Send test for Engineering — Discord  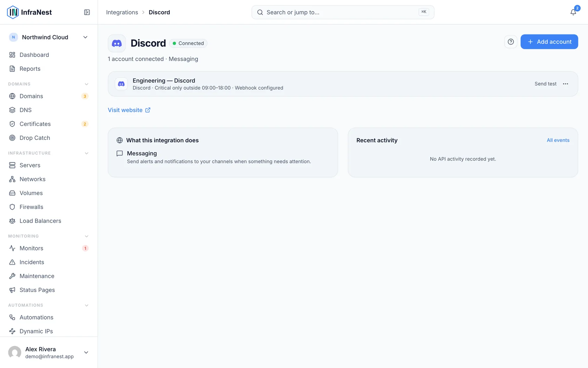tap(545, 84)
